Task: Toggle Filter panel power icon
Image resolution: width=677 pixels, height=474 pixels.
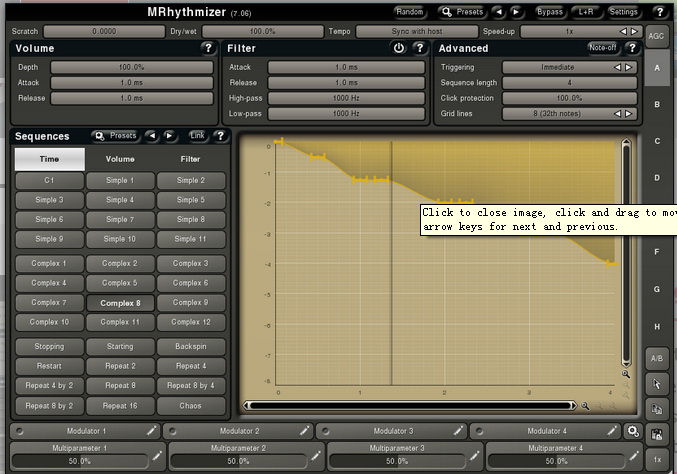Action: (399, 48)
